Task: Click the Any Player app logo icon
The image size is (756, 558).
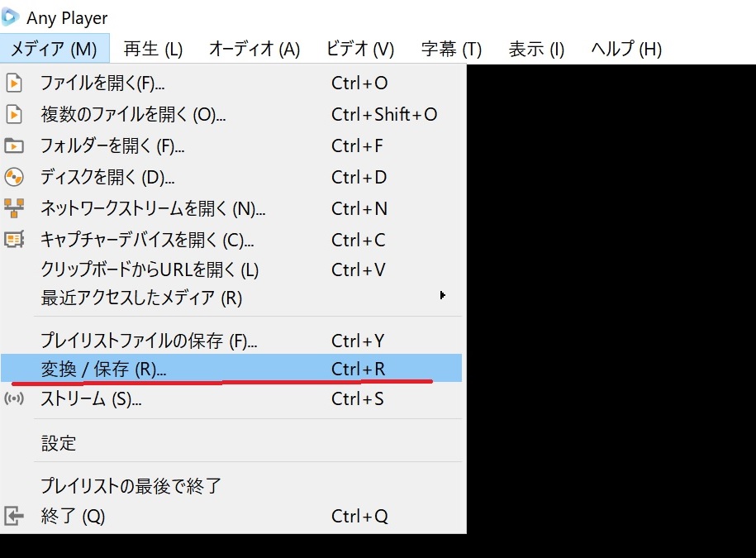Action: pyautogui.click(x=10, y=17)
